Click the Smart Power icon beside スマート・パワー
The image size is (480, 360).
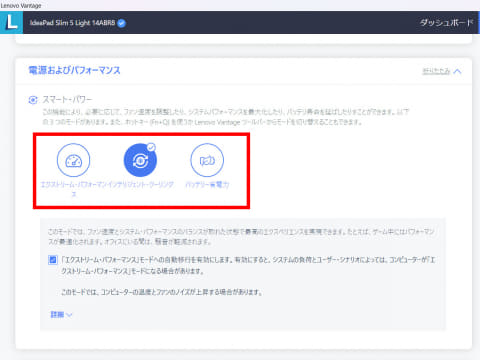(33, 100)
